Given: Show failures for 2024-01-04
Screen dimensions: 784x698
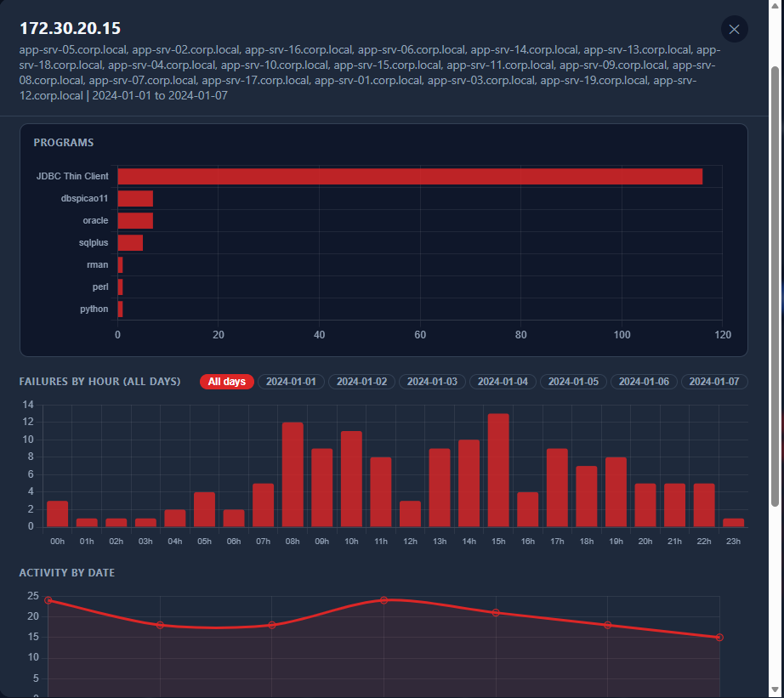Looking at the screenshot, I should click(503, 382).
